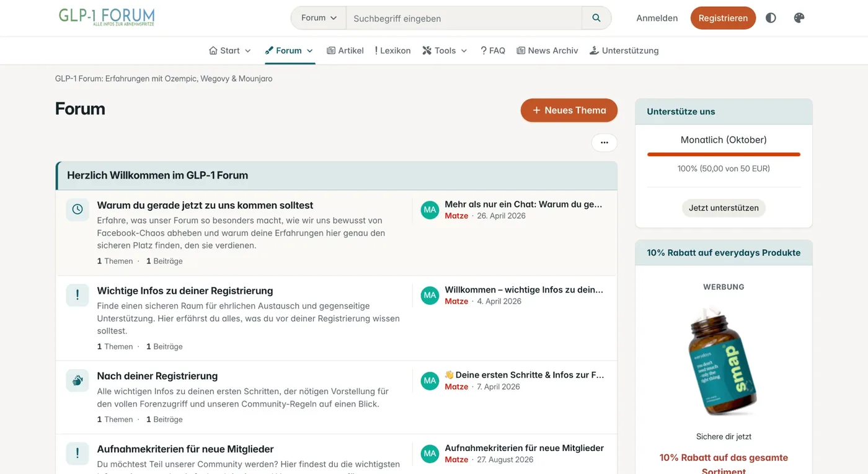Open 'Wichtige Infos zu deiner Registrierung' forum
Viewport: 868px width, 474px height.
(185, 291)
